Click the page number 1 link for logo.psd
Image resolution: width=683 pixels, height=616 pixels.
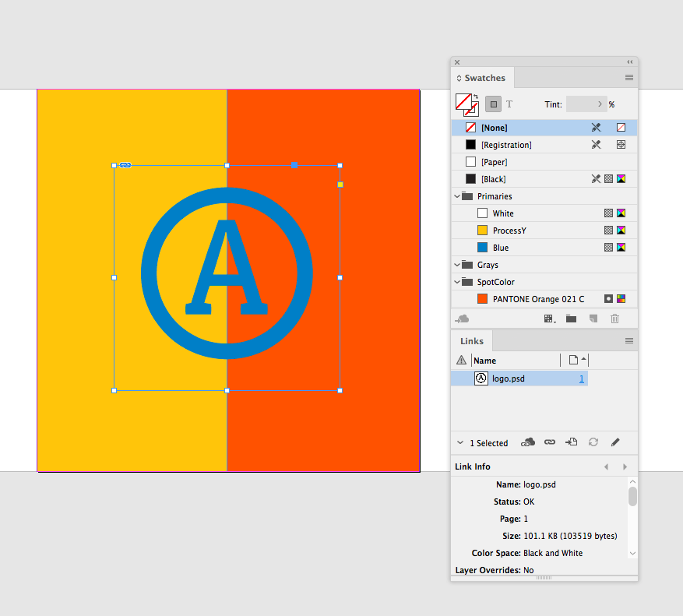click(582, 378)
